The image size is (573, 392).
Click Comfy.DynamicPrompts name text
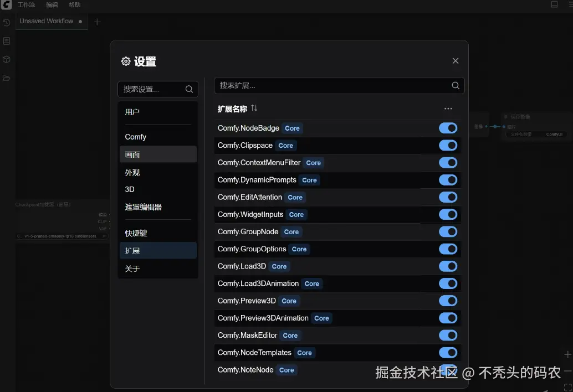(x=257, y=180)
